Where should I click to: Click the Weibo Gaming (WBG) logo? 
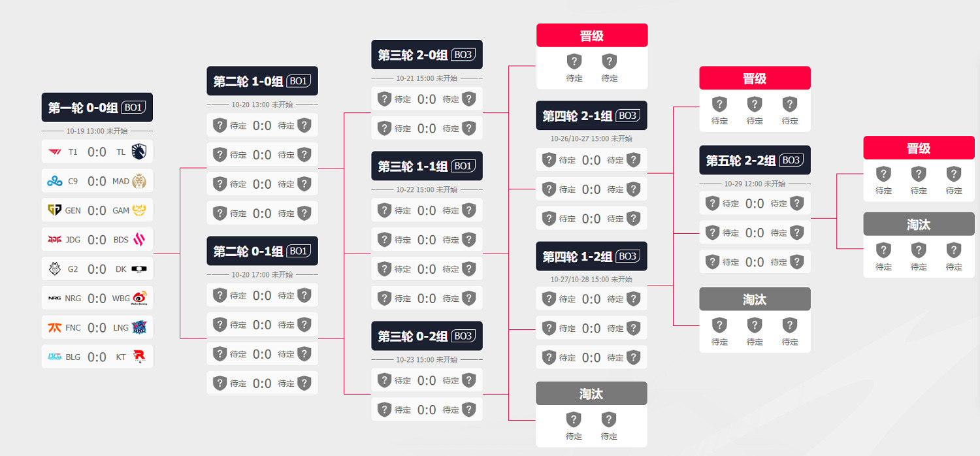tap(140, 299)
